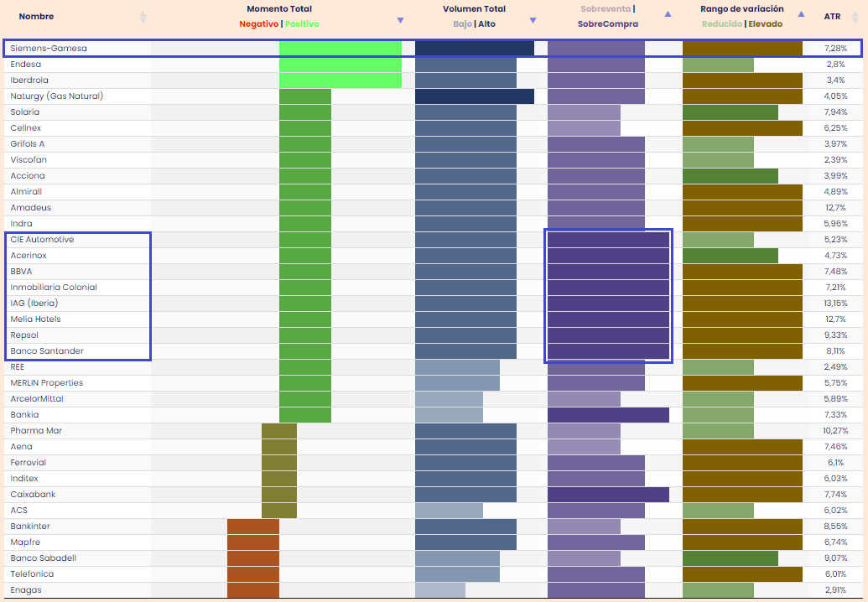Image resolution: width=868 pixels, height=602 pixels.
Task: Select the Amadeus row name
Action: click(30, 207)
